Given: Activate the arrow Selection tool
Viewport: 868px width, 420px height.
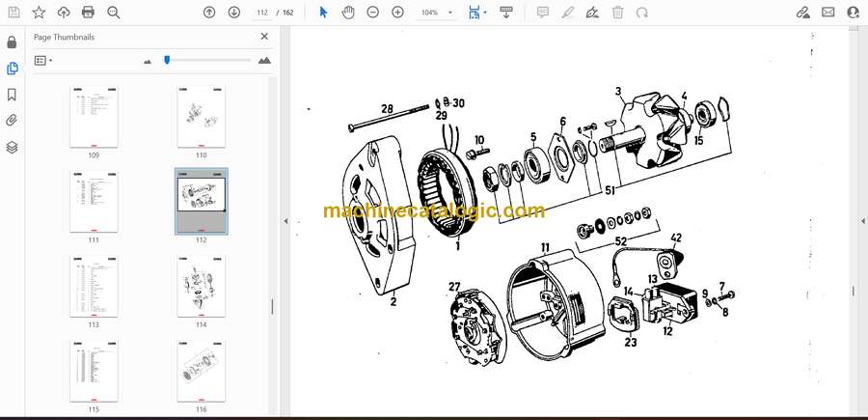Looking at the screenshot, I should point(323,13).
